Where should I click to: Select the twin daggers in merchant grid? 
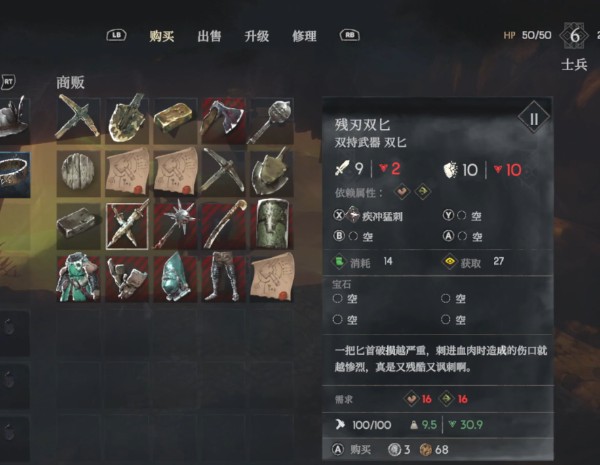pos(127,226)
